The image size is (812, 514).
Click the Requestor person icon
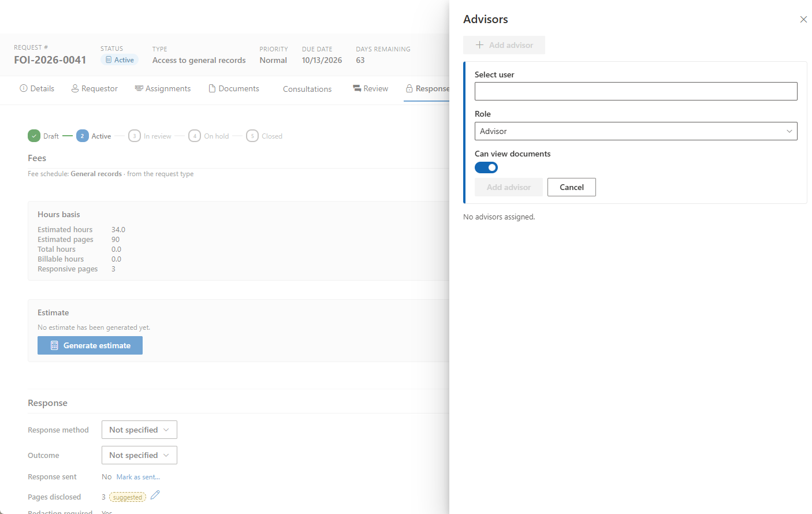(x=75, y=88)
